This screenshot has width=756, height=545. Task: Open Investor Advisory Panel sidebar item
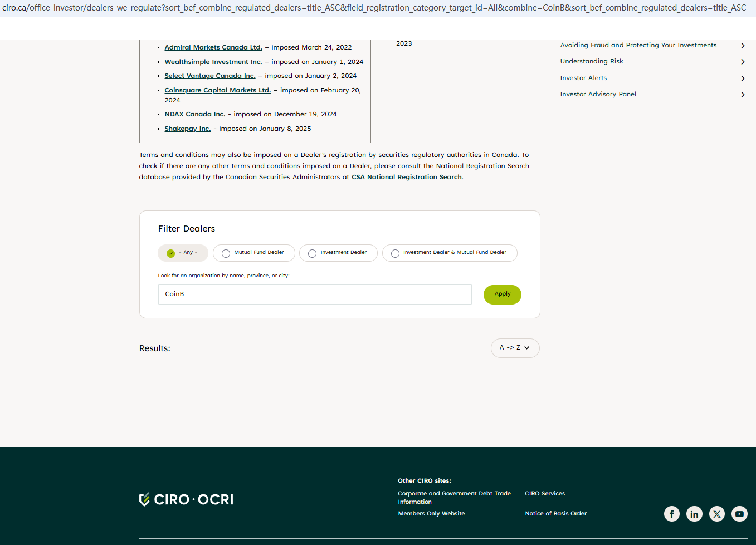coord(598,95)
